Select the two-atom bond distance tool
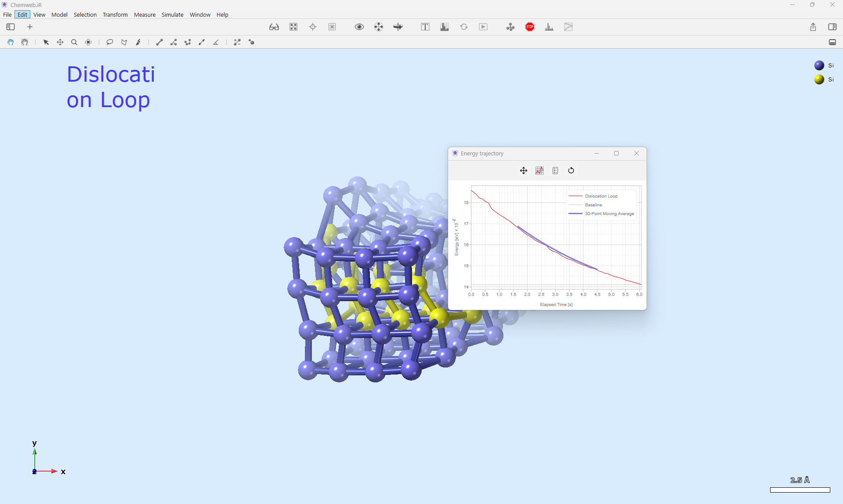Image resolution: width=843 pixels, height=504 pixels. click(159, 42)
